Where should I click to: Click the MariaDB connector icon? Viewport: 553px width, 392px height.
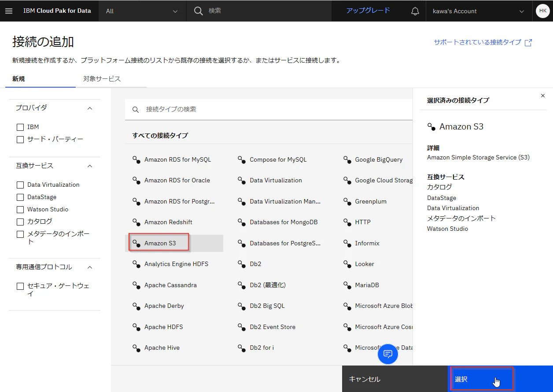[x=347, y=285]
